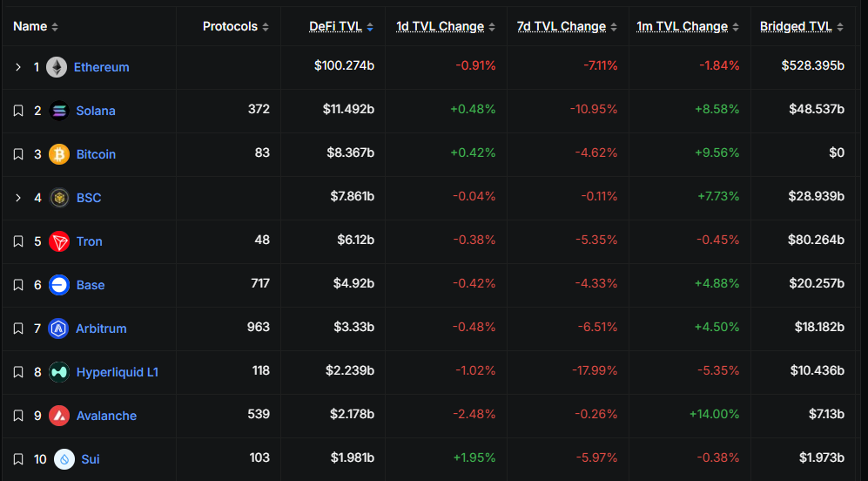This screenshot has height=481, width=868.
Task: Click the Bitcoin logo icon
Action: click(x=59, y=154)
